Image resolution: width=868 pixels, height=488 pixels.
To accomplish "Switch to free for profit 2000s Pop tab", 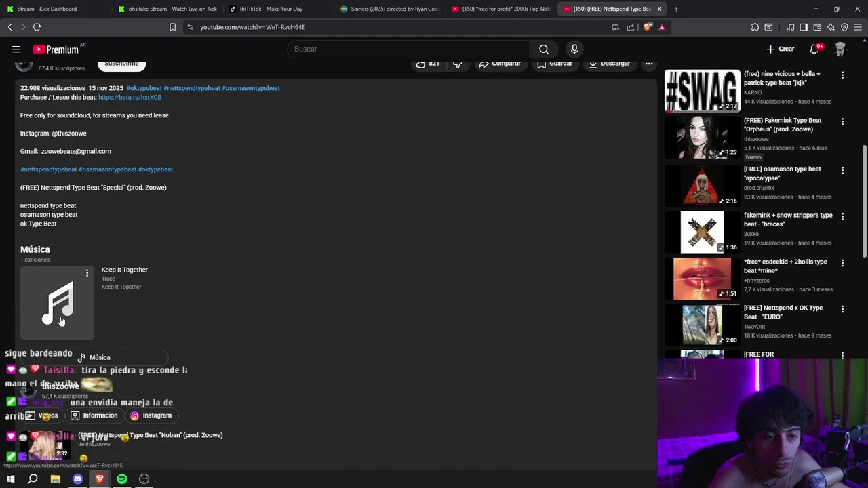I will pyautogui.click(x=500, y=9).
